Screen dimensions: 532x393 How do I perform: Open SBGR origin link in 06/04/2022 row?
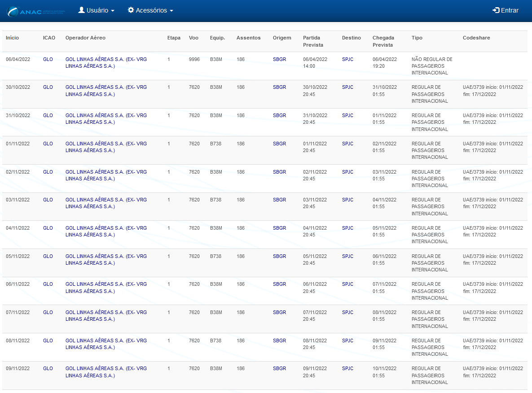[x=280, y=59]
